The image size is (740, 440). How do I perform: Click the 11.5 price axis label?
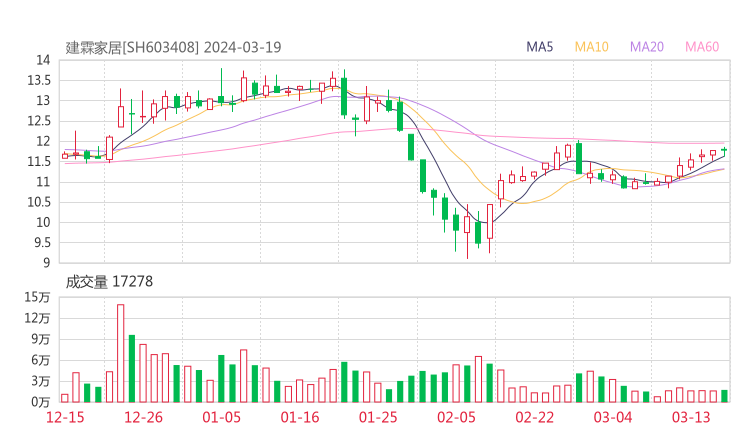click(x=39, y=161)
